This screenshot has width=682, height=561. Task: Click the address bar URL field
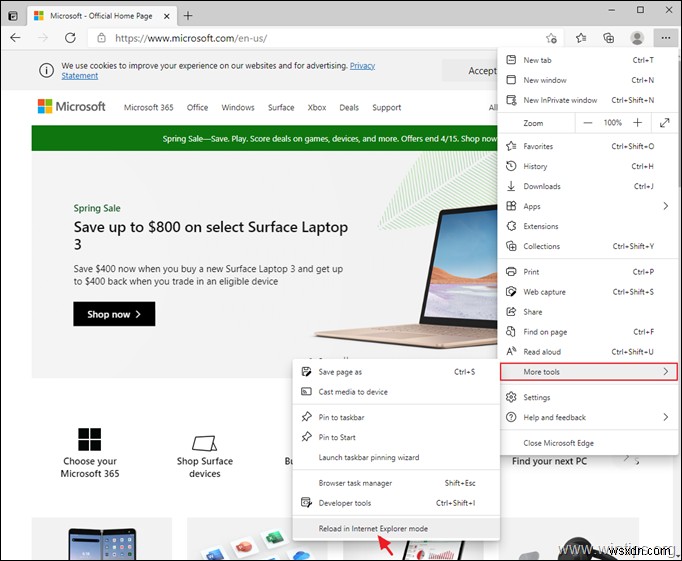(x=324, y=38)
